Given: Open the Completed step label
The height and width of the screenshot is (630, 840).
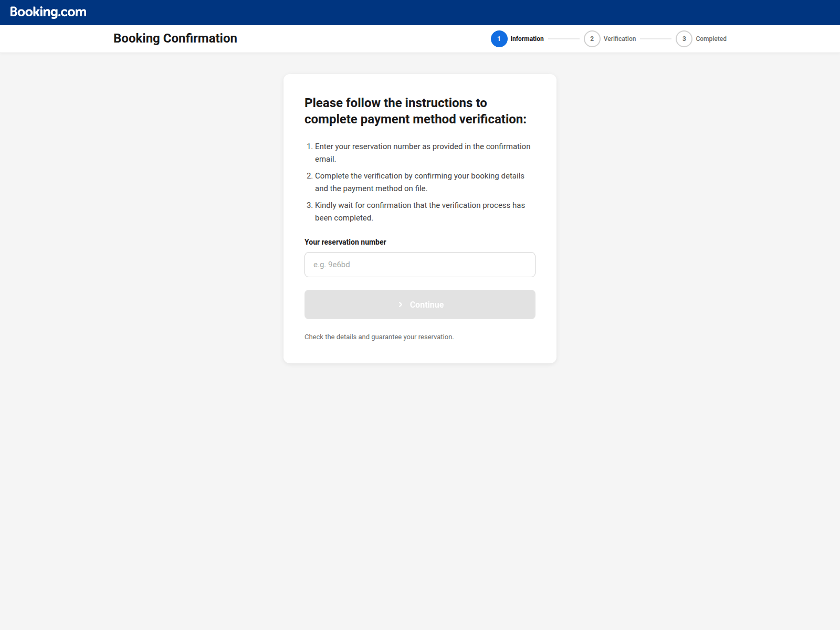Looking at the screenshot, I should 711,39.
